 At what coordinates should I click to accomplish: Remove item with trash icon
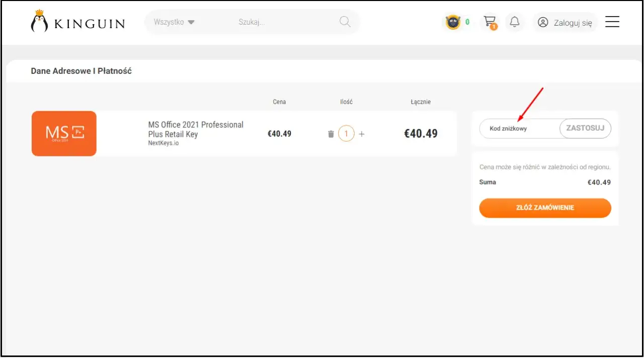331,134
